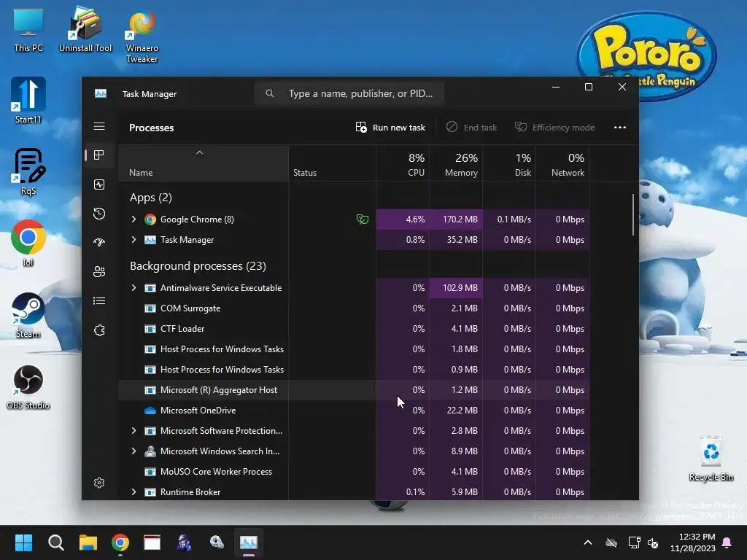Sort by the Name column header
Screen dimensions: 747x560
[204, 164]
